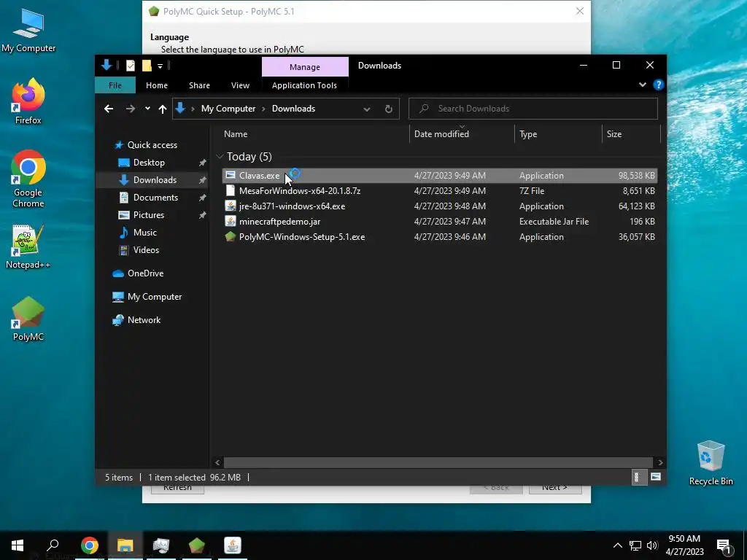747x560 pixels.
Task: Click Java installer taskbar icon
Action: point(233,545)
